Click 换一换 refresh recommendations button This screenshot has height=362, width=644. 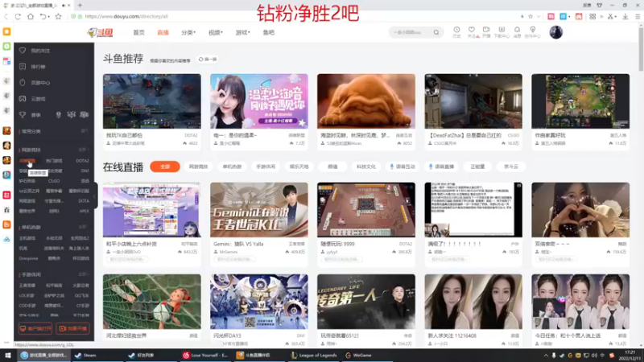click(208, 60)
